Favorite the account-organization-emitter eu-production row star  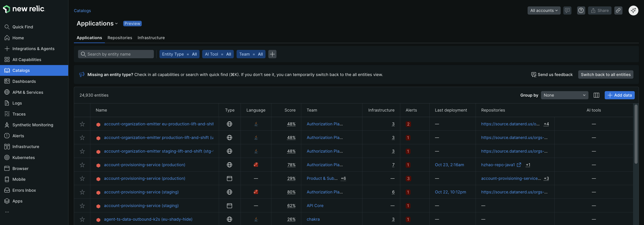pos(82,124)
